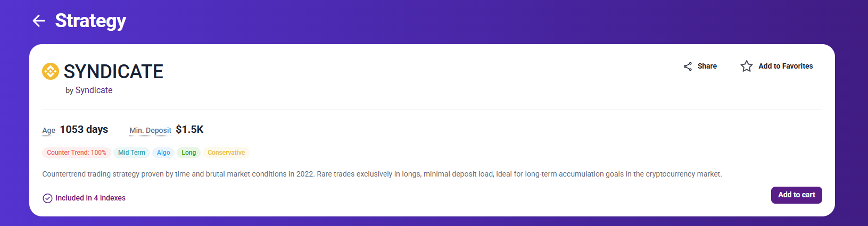Viewport: 868px width, 226px height.
Task: Click the Add to Favorites text
Action: [x=786, y=66]
